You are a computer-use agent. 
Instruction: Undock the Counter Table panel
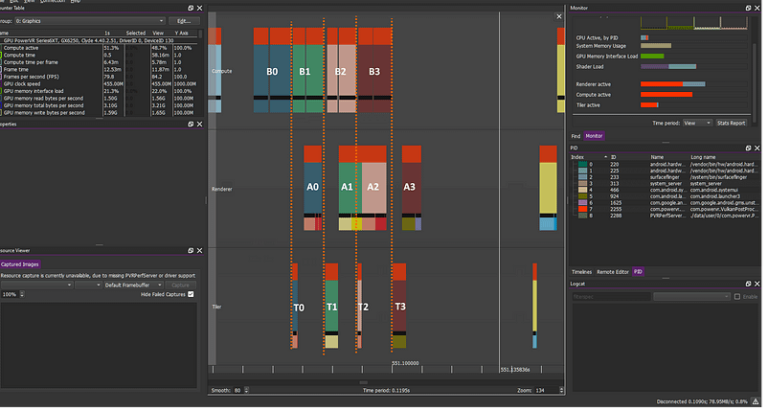(191, 8)
